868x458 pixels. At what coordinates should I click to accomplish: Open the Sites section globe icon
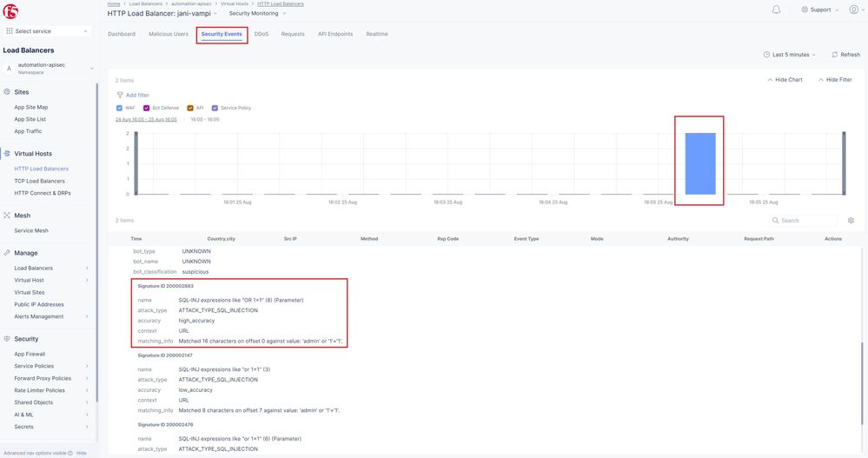click(x=8, y=91)
